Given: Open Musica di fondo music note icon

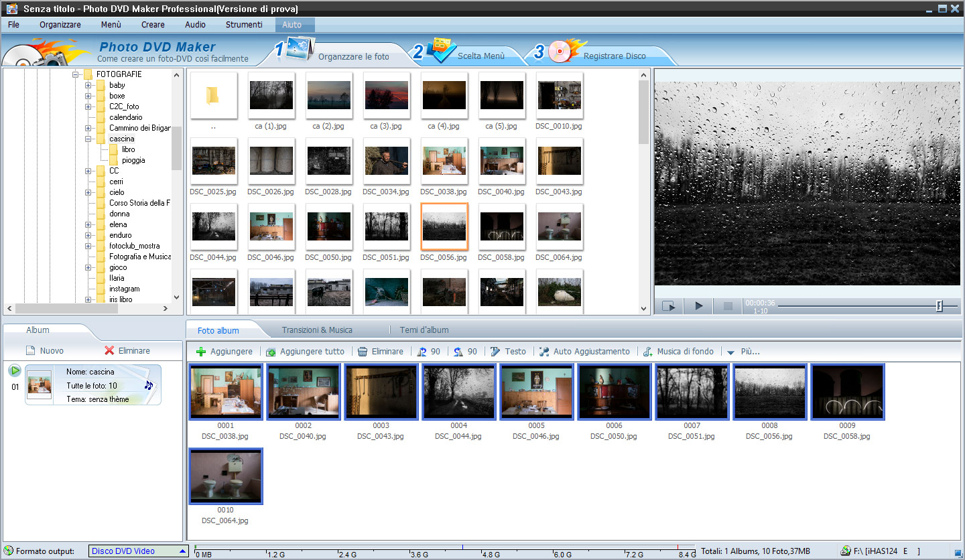Looking at the screenshot, I should point(648,352).
